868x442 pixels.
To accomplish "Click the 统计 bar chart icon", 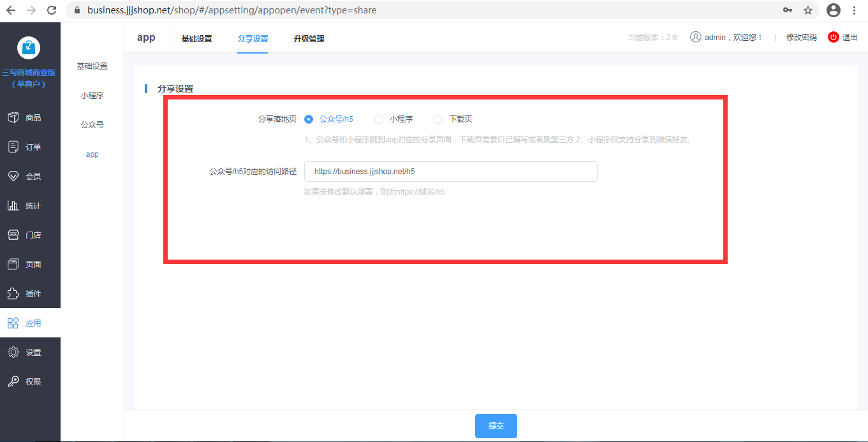I will [x=13, y=205].
